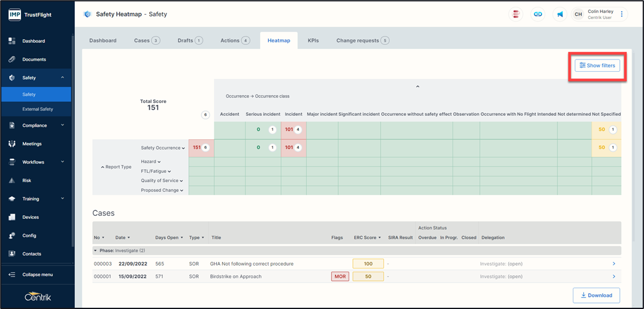
Task: Go to Meetings in the sidebar
Action: 32,144
